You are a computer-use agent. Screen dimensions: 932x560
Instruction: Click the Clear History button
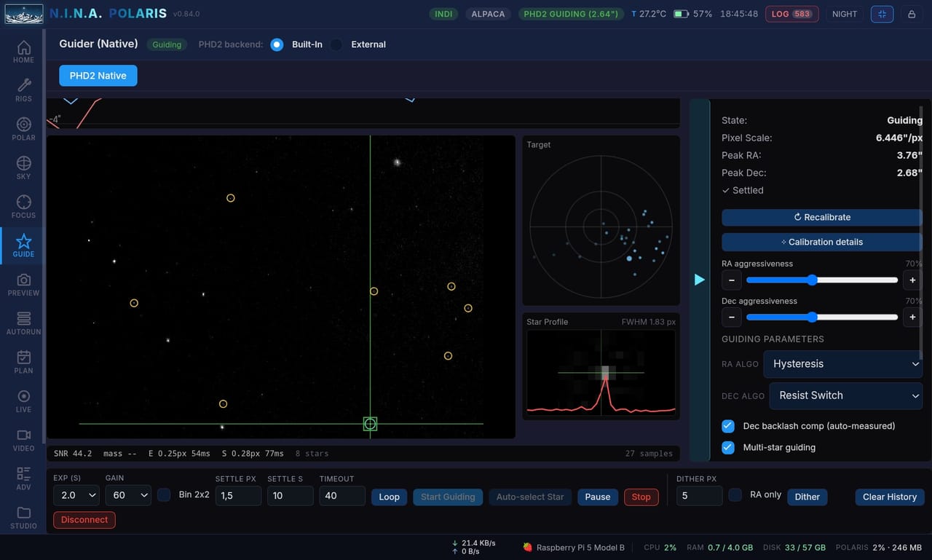click(x=890, y=497)
